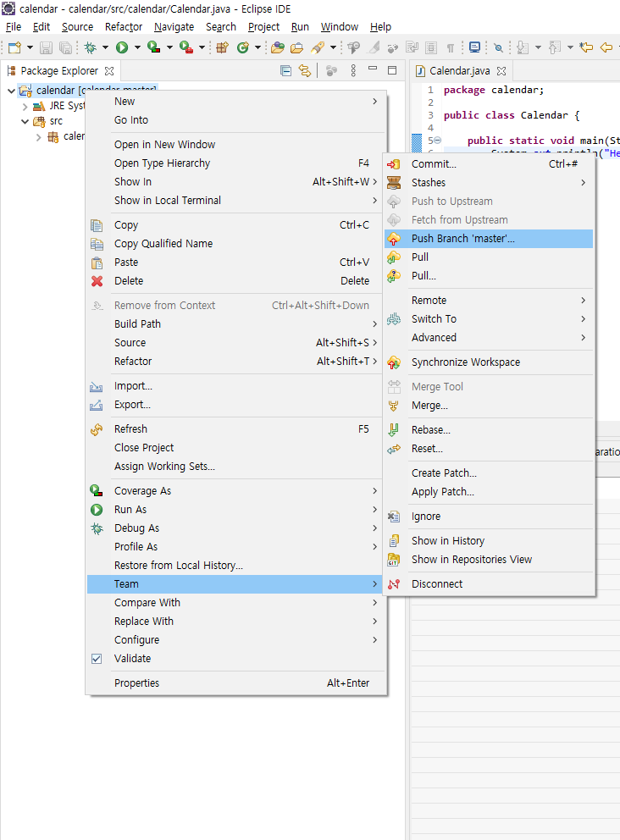Screen dimensions: 620x840
Task: Click the Last Edit Location arrow icon
Action: (x=586, y=47)
